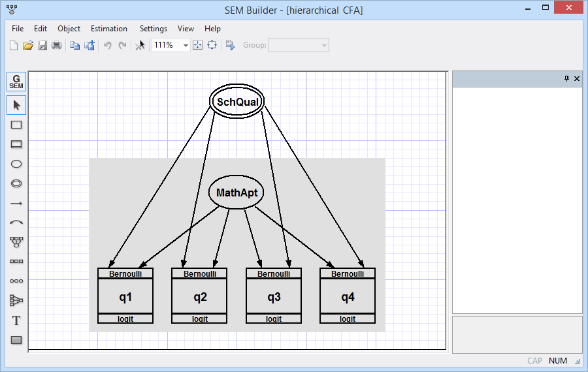Select the q2 variable box

point(199,296)
